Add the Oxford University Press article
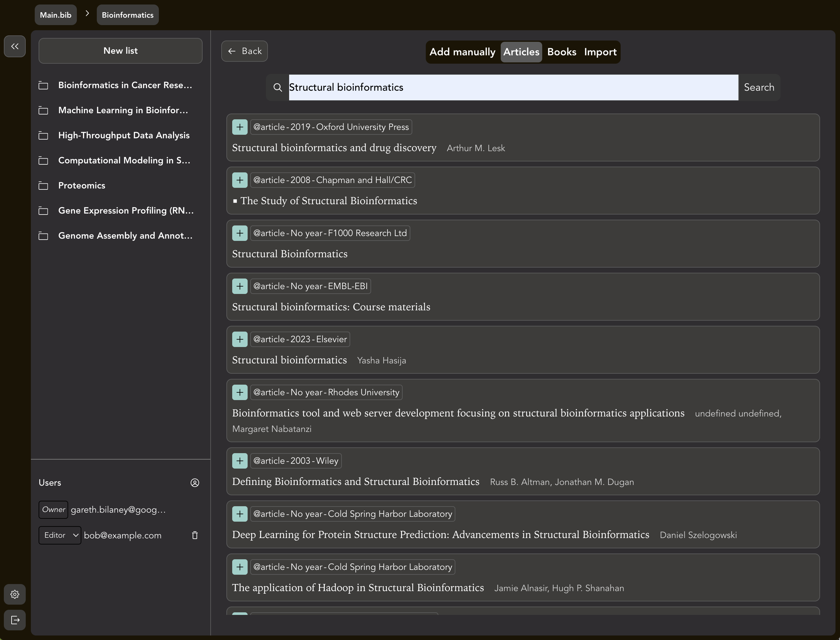840x640 pixels. tap(240, 127)
